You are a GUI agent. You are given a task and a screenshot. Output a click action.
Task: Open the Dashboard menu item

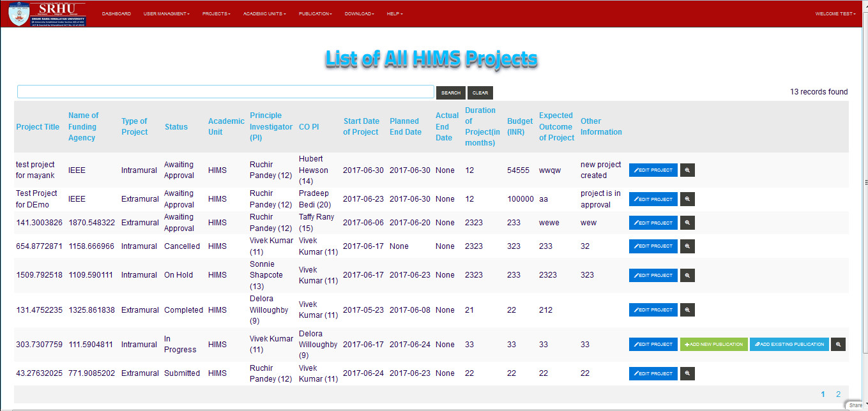pyautogui.click(x=116, y=13)
